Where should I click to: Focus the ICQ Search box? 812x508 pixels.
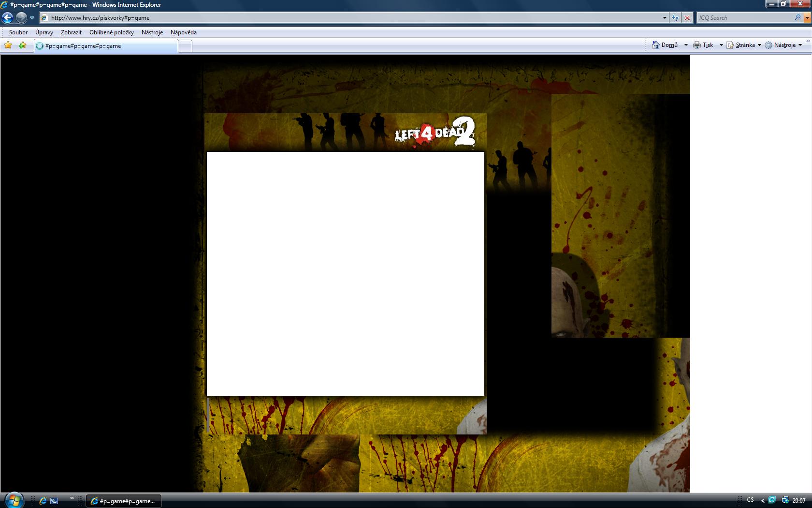click(744, 18)
